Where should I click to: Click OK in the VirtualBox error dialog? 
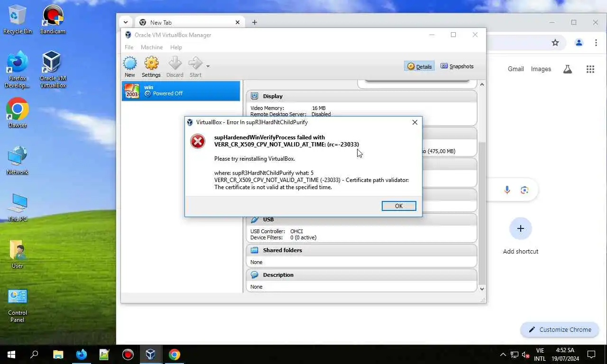[399, 206]
